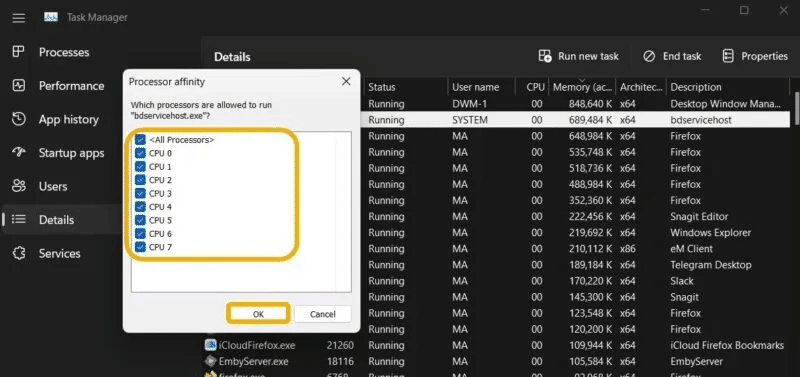Click the Run new task button label
The image size is (800, 377).
[588, 56]
